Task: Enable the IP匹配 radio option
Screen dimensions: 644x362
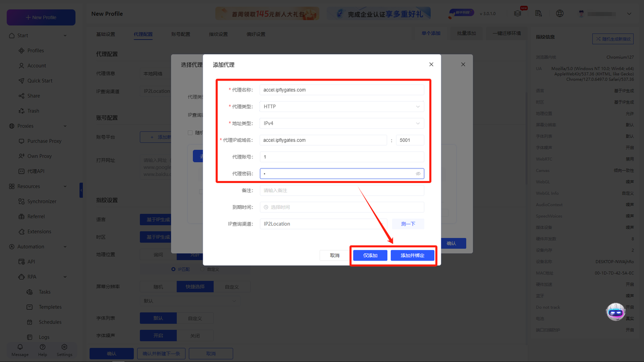Action: coord(174,269)
